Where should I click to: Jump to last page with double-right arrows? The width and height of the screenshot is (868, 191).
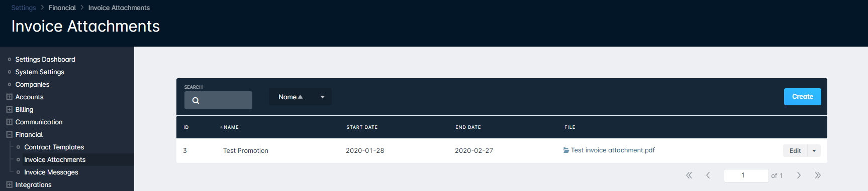818,175
